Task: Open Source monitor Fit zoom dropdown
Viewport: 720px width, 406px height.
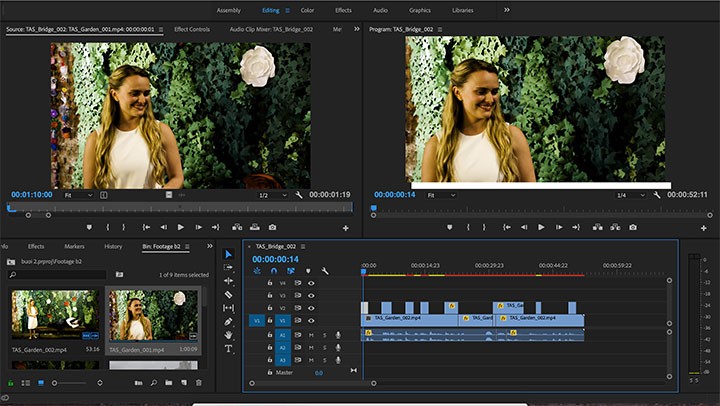Action: [79, 195]
